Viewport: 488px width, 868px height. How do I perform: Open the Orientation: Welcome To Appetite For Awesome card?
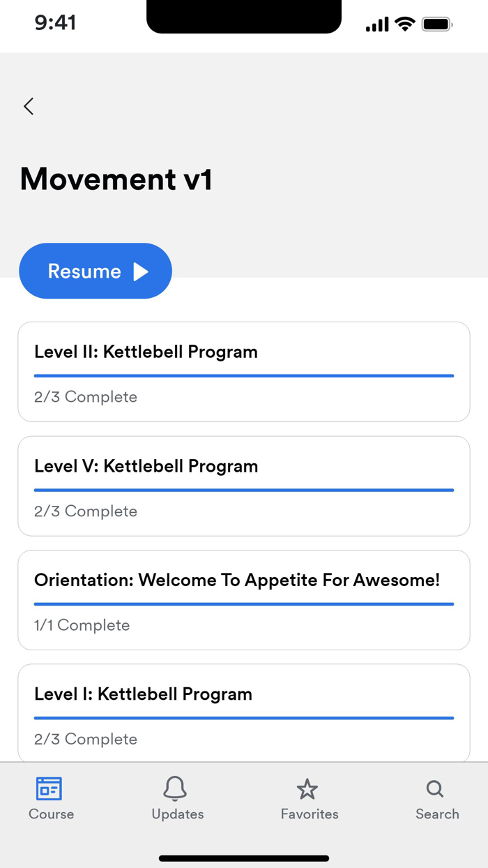point(244,599)
